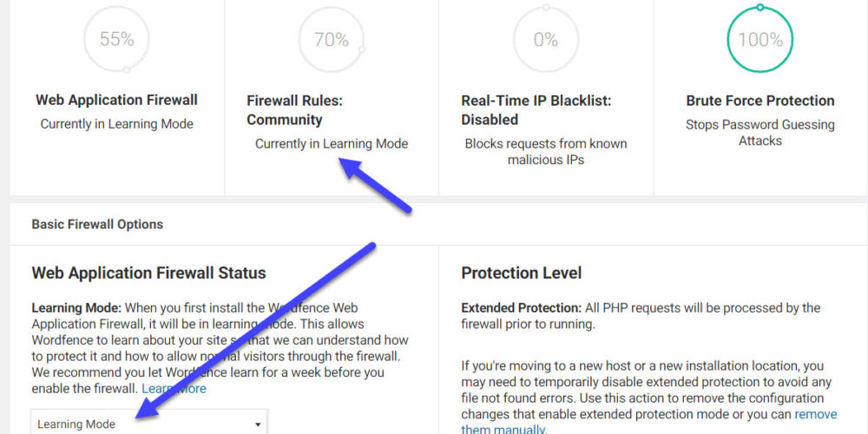
Task: Open the Brute Force Protection card title
Action: pyautogui.click(x=759, y=101)
